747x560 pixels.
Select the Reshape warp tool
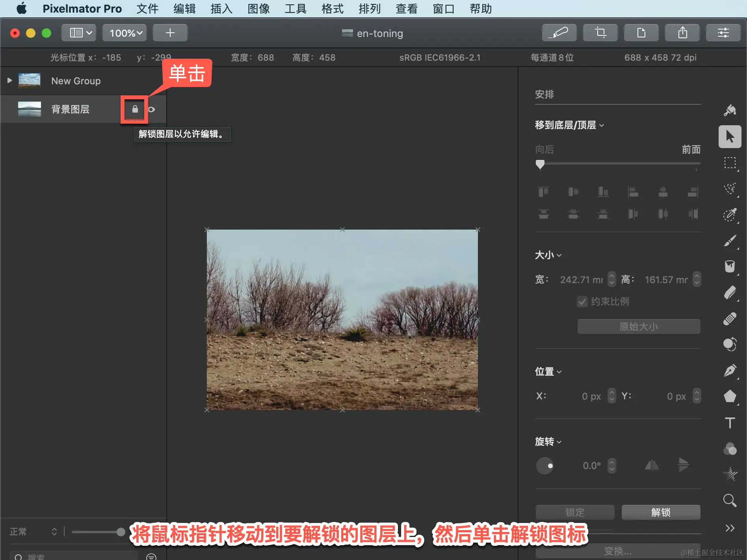[x=730, y=345]
